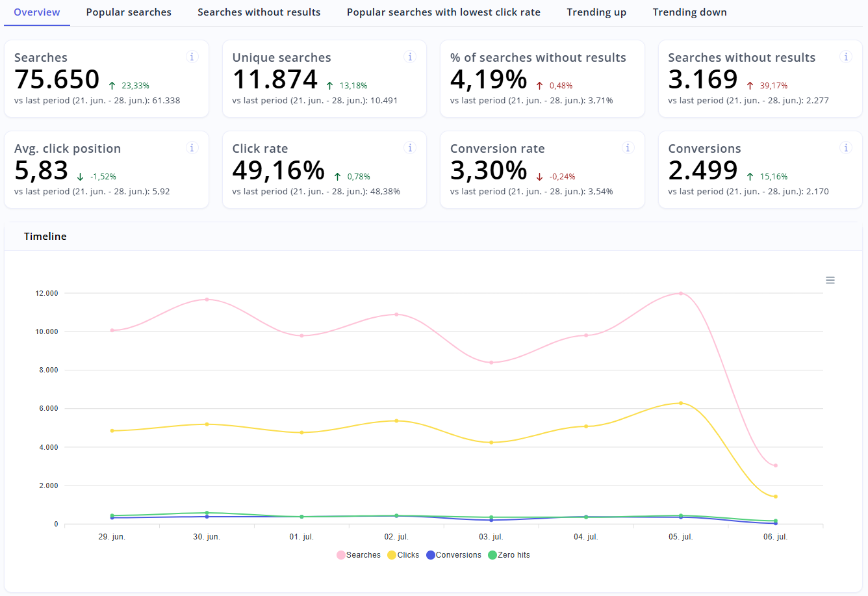Toggle Zero hits series in chart legend

tap(509, 555)
